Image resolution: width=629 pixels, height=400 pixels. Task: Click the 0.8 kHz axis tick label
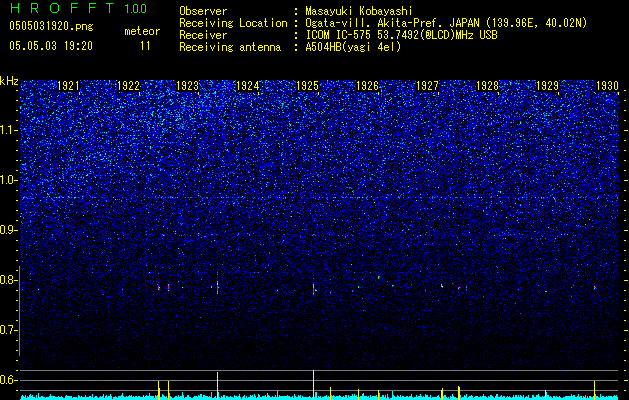pyautogui.click(x=8, y=280)
